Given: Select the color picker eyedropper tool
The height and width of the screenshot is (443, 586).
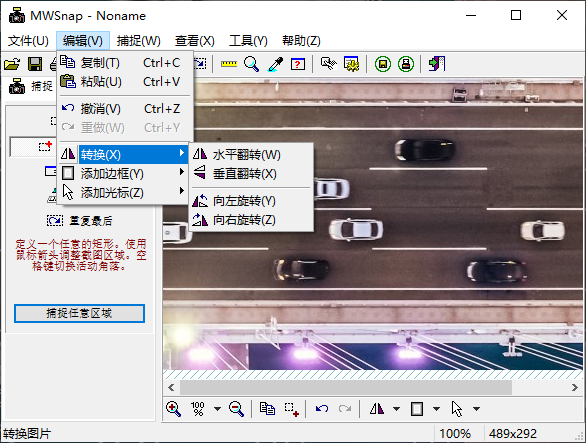Looking at the screenshot, I should pyautogui.click(x=275, y=64).
